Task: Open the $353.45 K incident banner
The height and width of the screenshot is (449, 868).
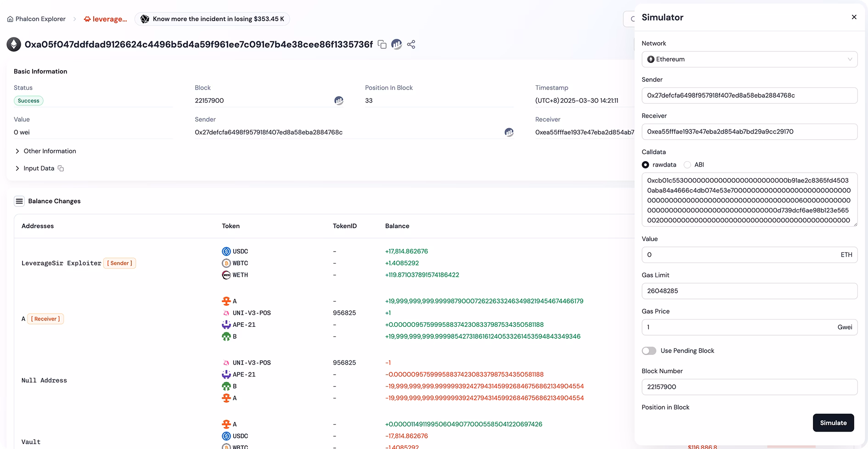Action: [212, 19]
